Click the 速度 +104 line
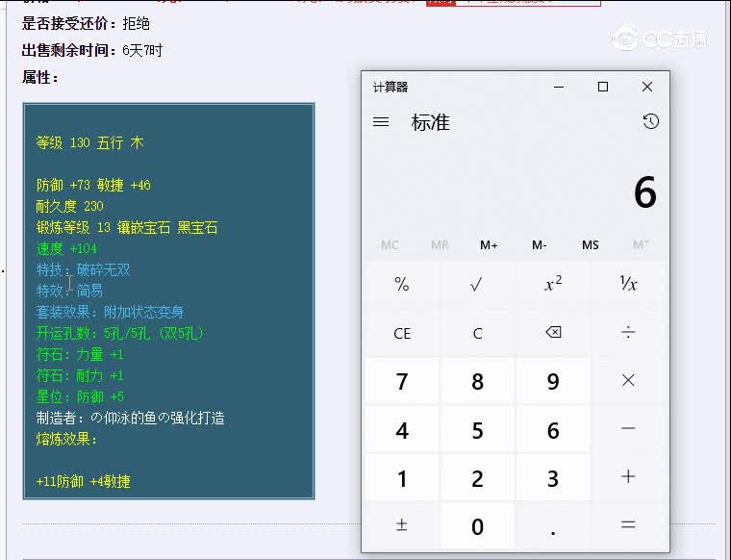 (66, 248)
